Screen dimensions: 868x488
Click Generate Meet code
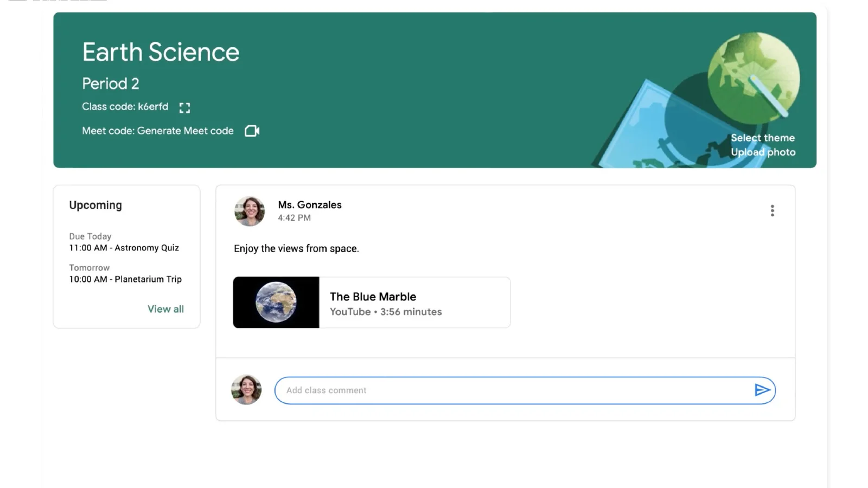pos(185,131)
